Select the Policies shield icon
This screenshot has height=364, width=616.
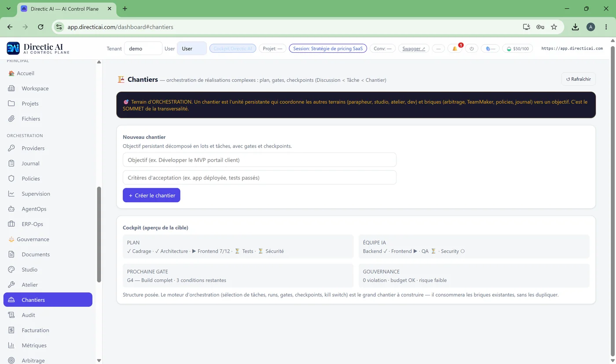point(12,178)
